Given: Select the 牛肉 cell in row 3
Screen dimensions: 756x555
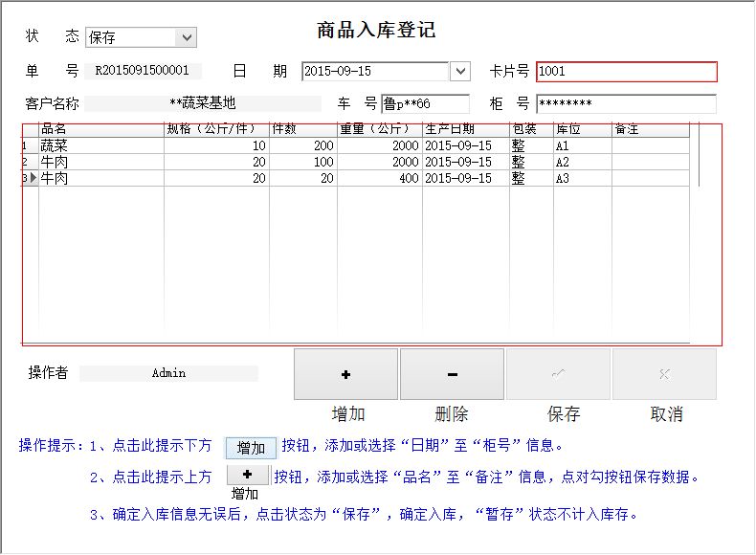Looking at the screenshot, I should coord(101,178).
